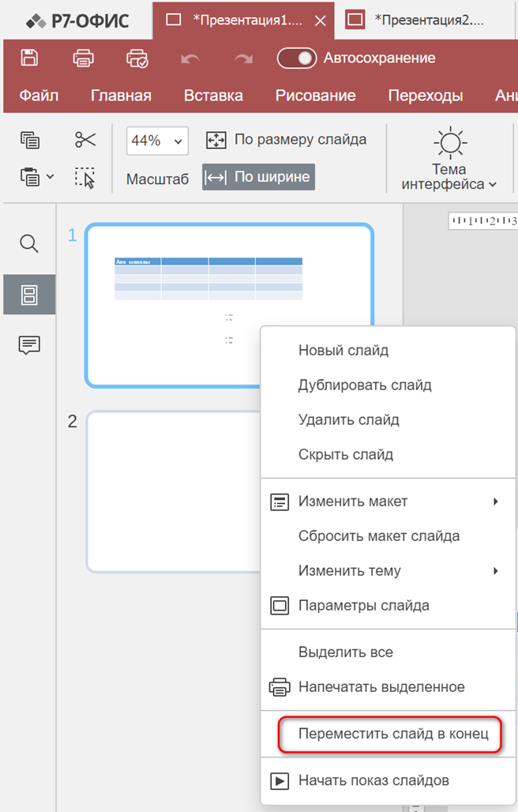Choose Новый слайд in context menu

(x=388, y=351)
